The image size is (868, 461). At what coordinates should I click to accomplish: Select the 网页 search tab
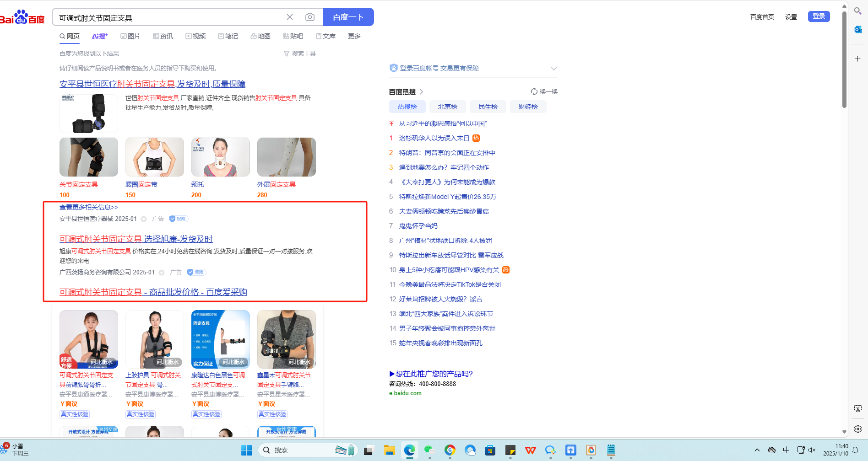click(x=70, y=36)
